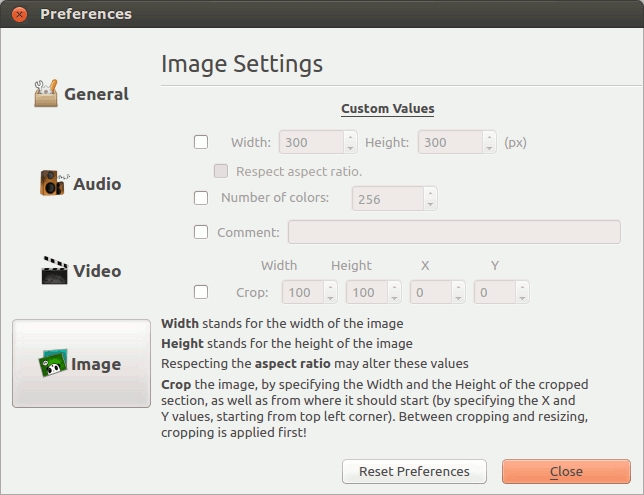Open the Video clapperboard icon
The height and width of the screenshot is (495, 644).
coord(54,270)
